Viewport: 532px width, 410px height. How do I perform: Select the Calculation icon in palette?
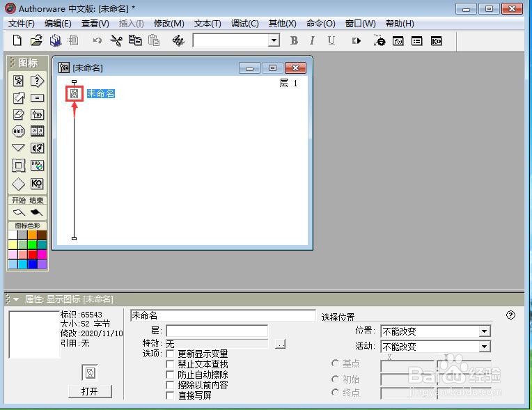(x=37, y=97)
